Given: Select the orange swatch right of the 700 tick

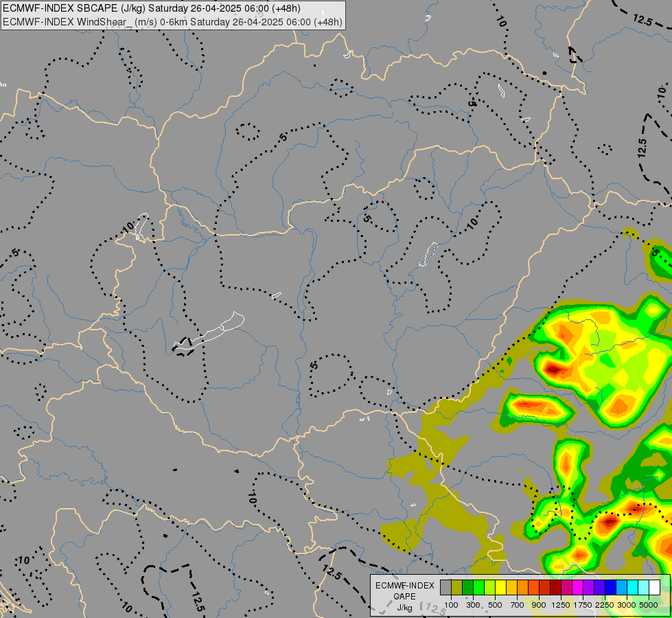Looking at the screenshot, I should 523,588.
